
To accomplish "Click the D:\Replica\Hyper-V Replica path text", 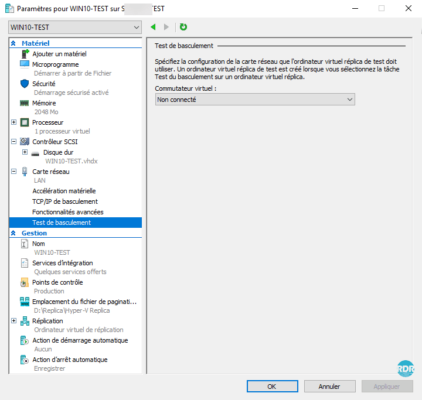I will pos(72,311).
